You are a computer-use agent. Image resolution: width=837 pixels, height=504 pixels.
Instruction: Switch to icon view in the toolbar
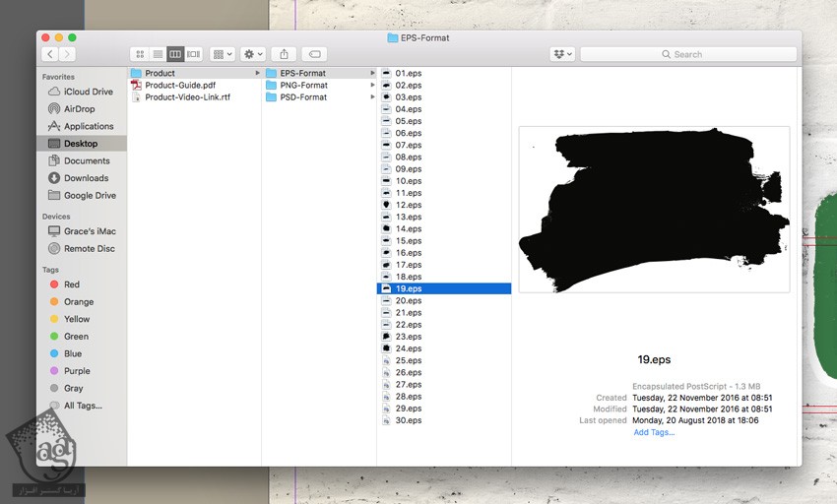click(x=140, y=54)
